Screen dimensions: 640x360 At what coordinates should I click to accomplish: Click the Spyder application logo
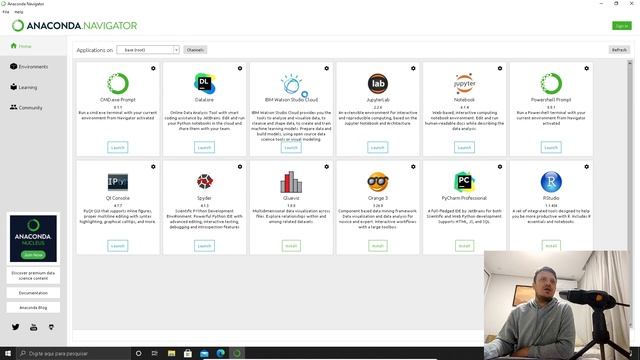coord(204,181)
